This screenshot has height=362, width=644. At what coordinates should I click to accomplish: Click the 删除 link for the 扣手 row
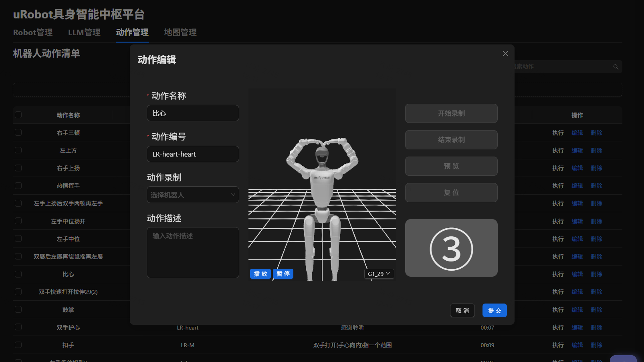click(x=596, y=345)
